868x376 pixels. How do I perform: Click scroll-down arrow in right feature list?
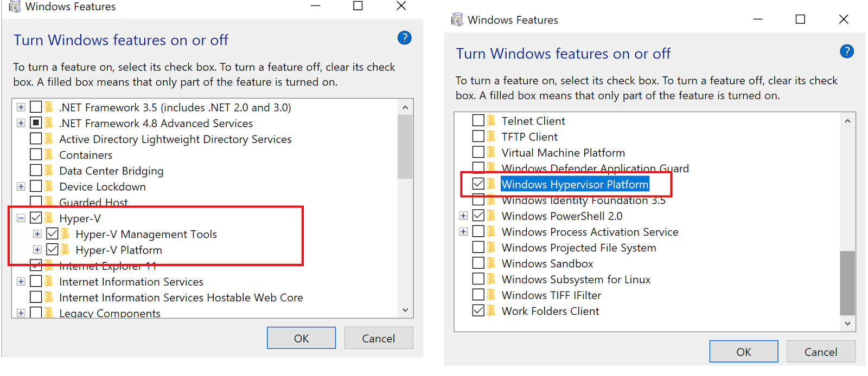(x=848, y=323)
